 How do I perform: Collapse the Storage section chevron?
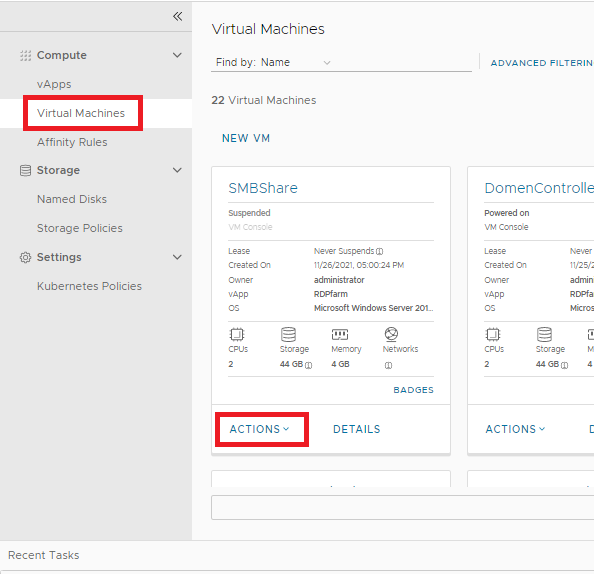click(177, 170)
